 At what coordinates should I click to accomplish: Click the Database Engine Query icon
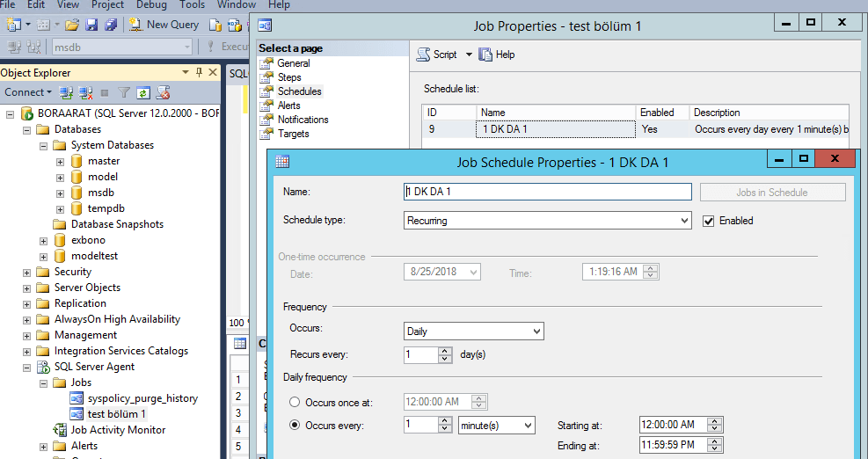[215, 25]
